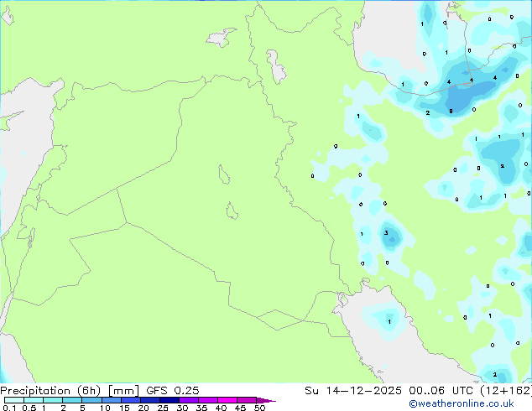The height and width of the screenshot is (411, 532).
Task: Click the purple arrow tip past 50
Action: pyautogui.click(x=266, y=400)
